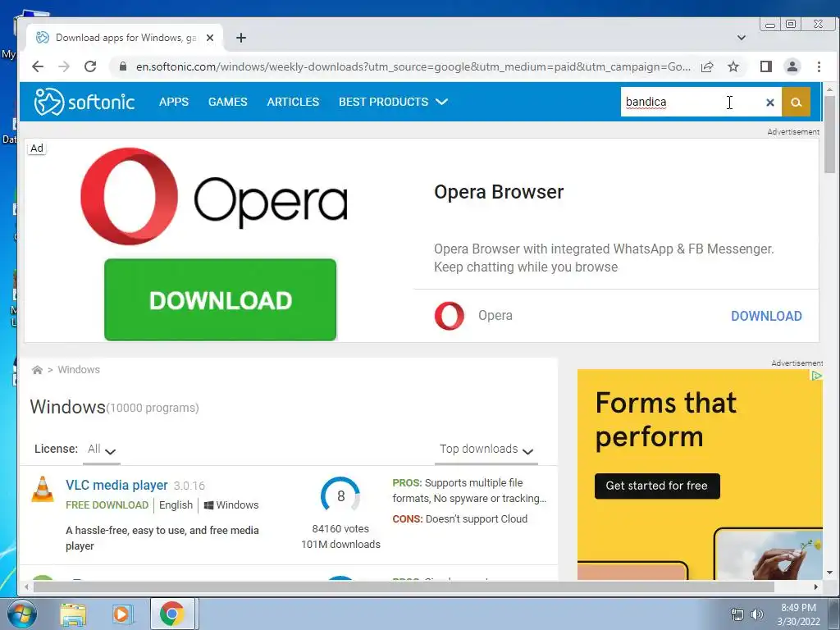Click the green DOWNLOAD button for Opera
Viewport: 840px width, 630px height.
coord(220,299)
